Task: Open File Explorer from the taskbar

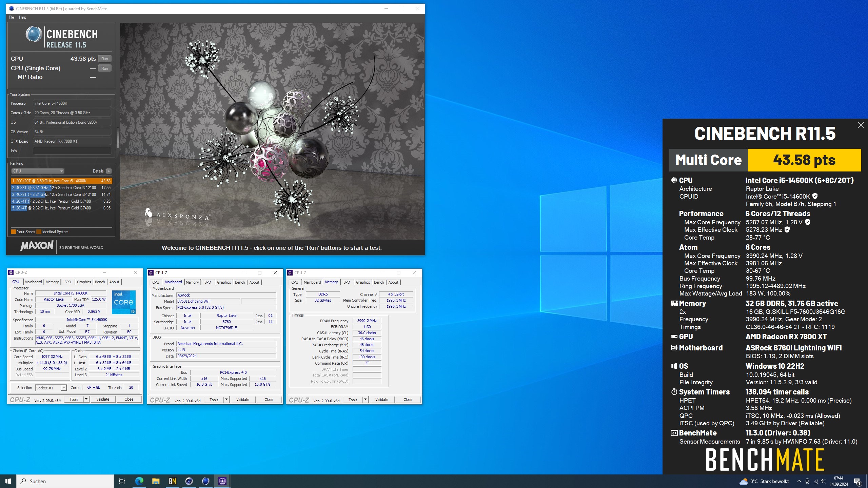Action: (x=156, y=481)
